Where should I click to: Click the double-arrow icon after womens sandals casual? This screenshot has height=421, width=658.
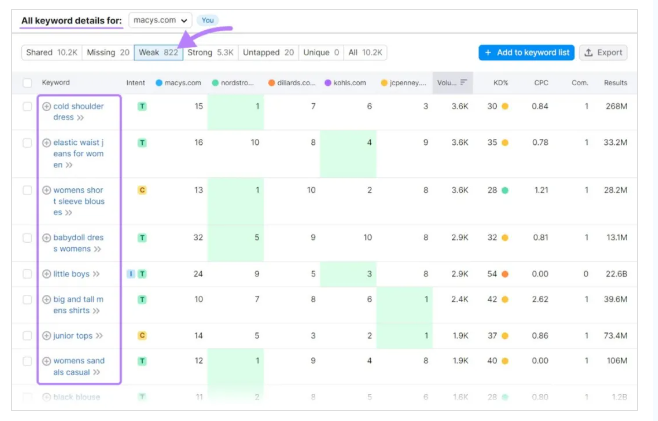click(97, 372)
